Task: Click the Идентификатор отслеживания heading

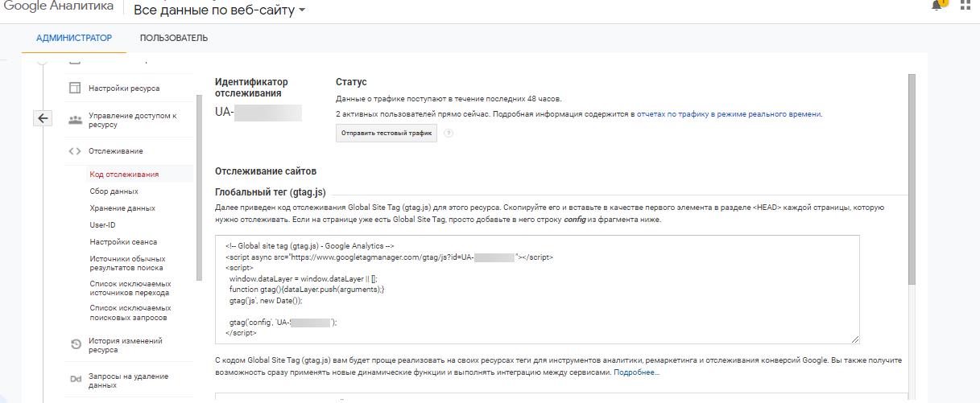Action: coord(251,88)
